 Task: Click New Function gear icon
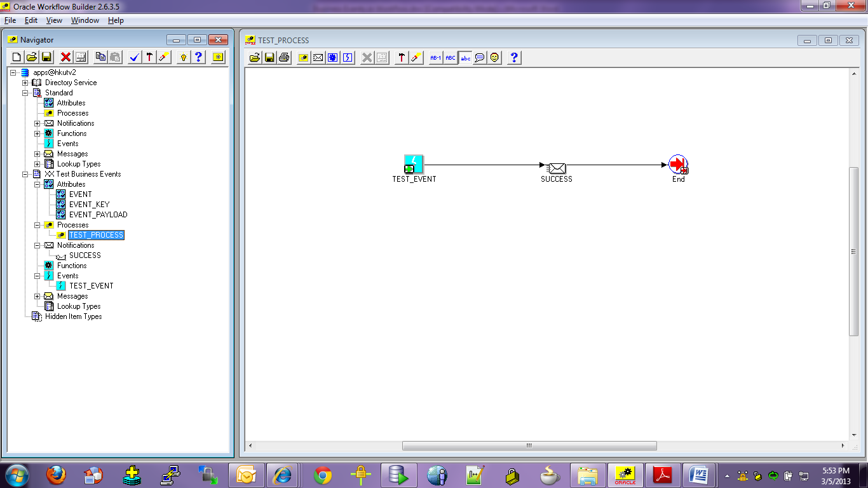(332, 58)
